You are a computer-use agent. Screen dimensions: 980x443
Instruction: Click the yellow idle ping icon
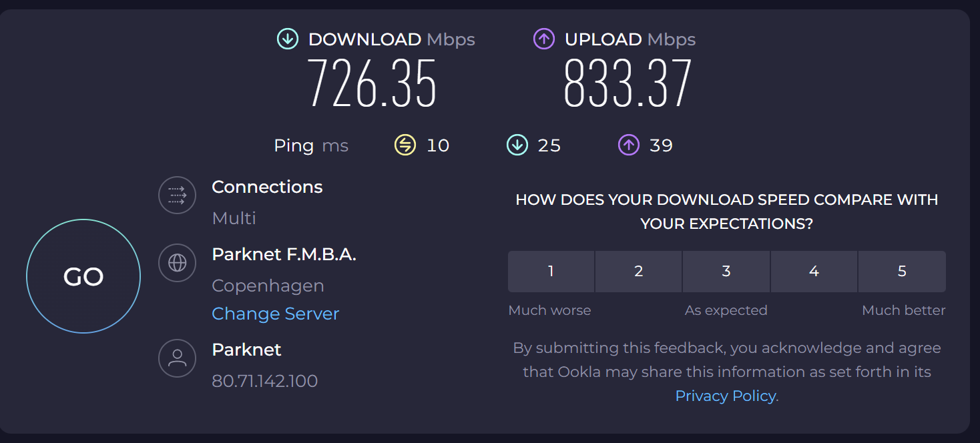pos(405,145)
